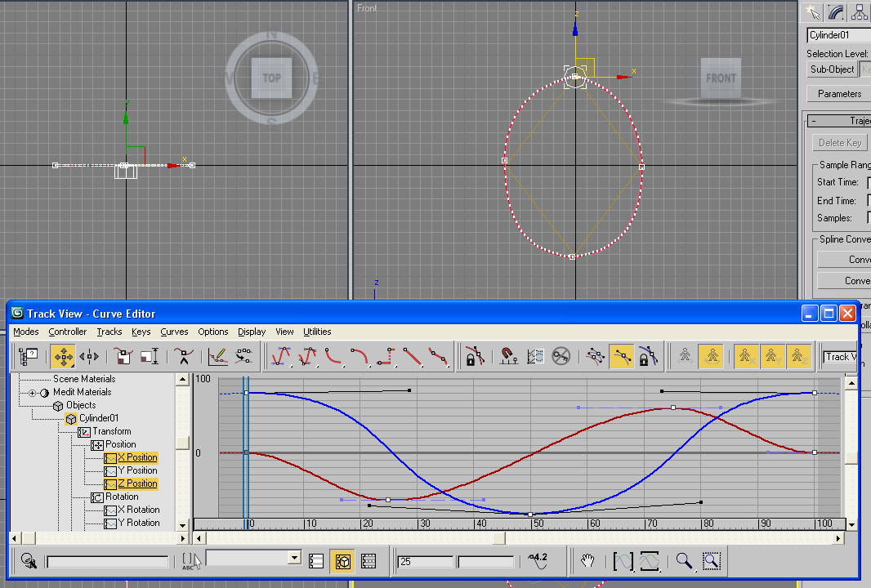Select the Move Keys tool
The image size is (871, 588).
click(63, 356)
